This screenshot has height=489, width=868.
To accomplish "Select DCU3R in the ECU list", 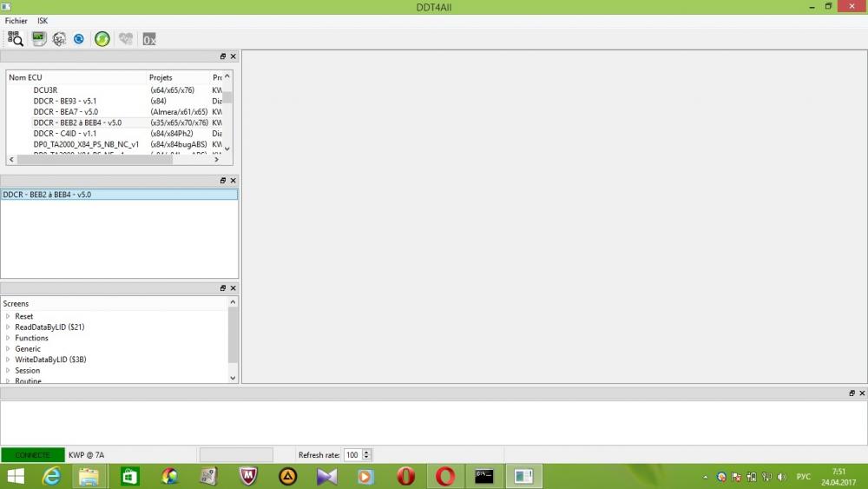I will (45, 89).
